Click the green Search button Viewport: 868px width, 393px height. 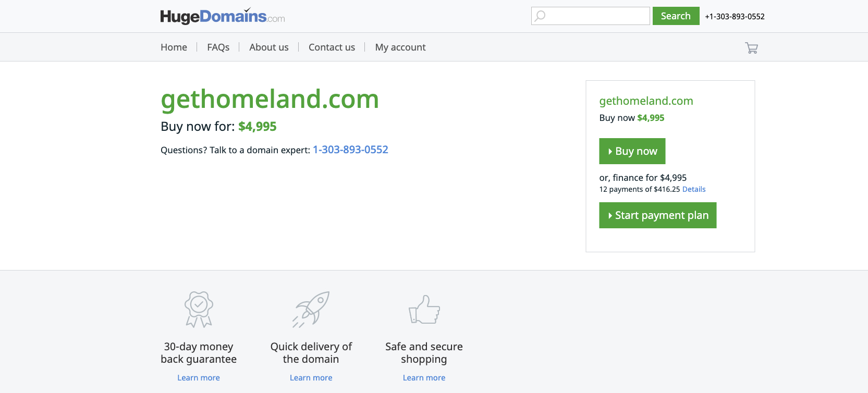pyautogui.click(x=676, y=16)
